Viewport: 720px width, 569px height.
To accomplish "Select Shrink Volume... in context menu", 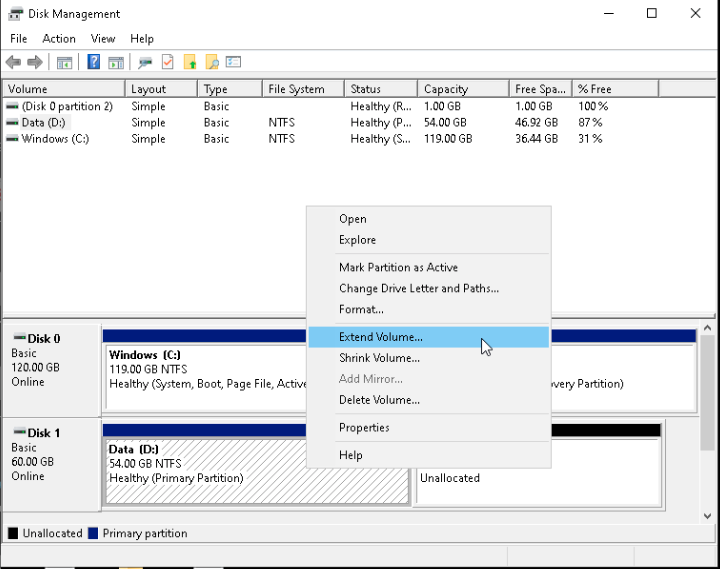I will coord(429,358).
